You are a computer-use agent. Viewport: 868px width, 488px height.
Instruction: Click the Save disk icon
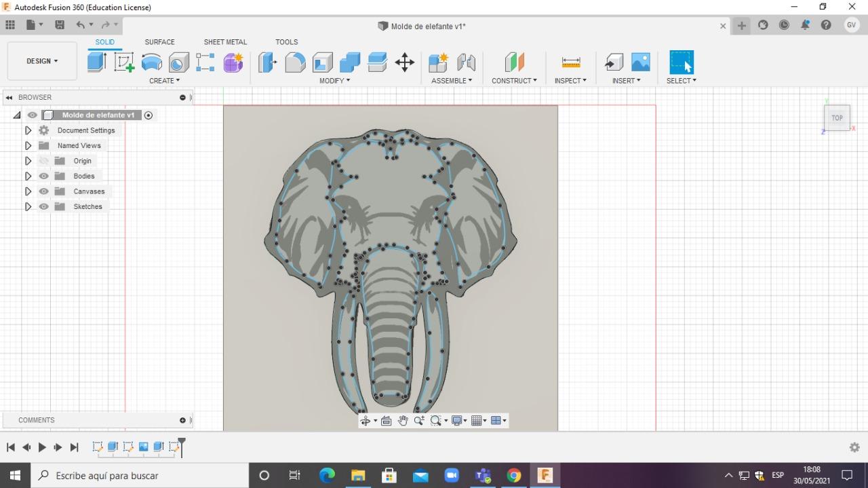[60, 25]
